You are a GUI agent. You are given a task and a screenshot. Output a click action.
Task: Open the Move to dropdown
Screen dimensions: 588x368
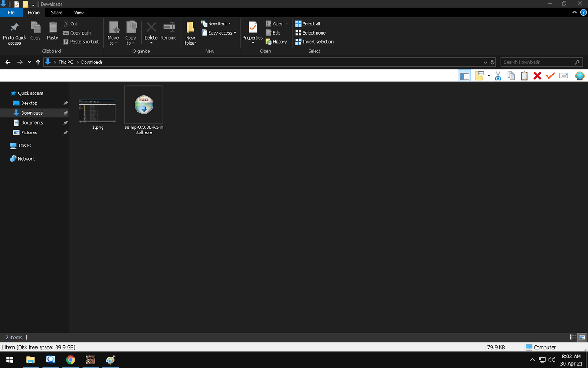[x=113, y=34]
